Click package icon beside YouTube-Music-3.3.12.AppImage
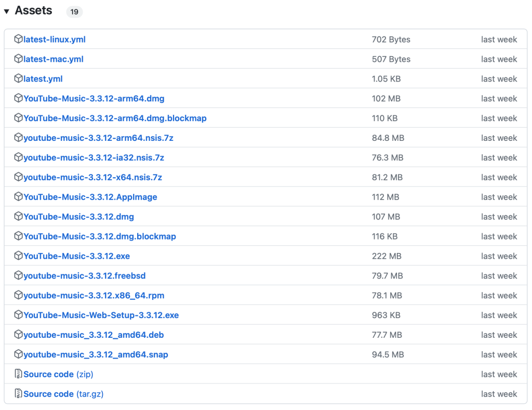532x410 pixels. pos(18,197)
